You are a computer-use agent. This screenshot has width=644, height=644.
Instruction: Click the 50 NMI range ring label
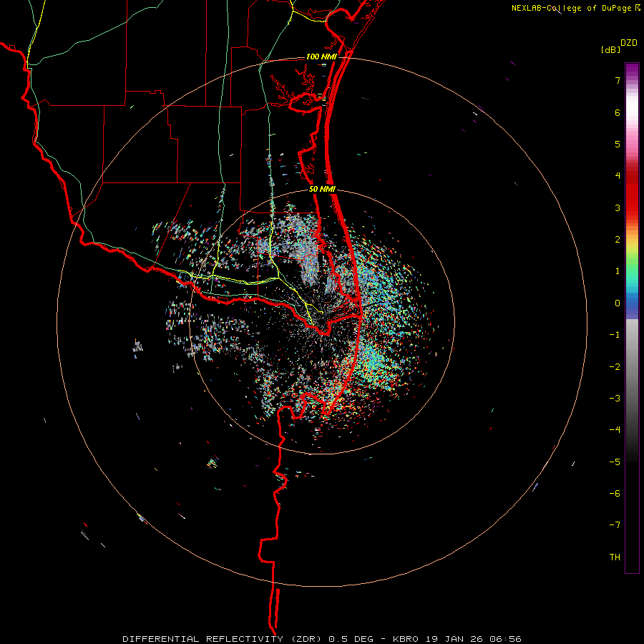coord(322,190)
